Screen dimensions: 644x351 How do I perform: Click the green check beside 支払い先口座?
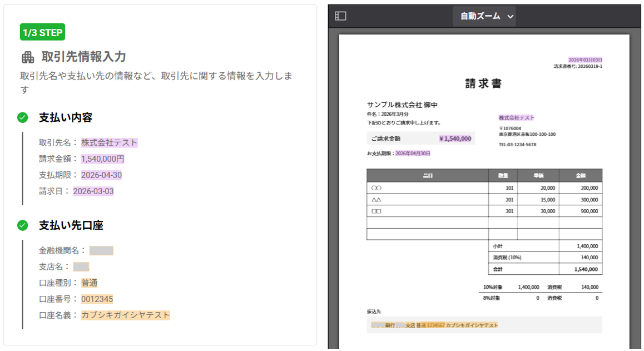[23, 225]
